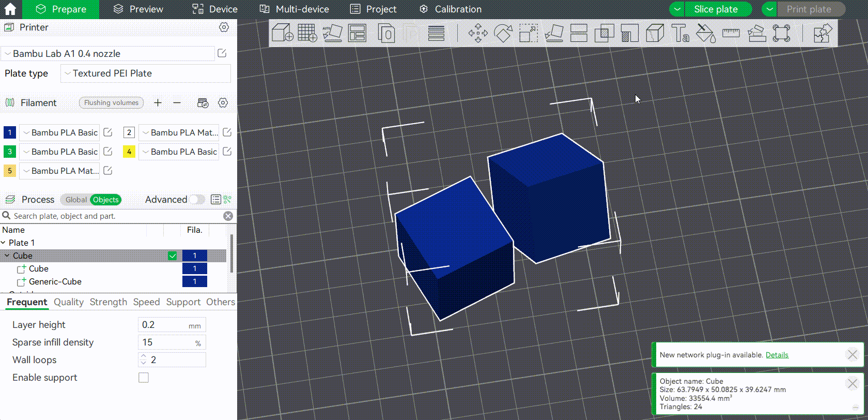Toggle the Advanced mode switch
868x420 pixels.
[196, 200]
